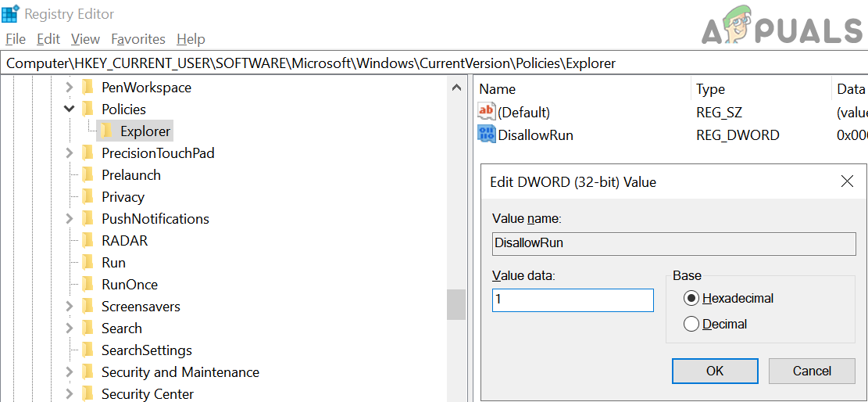Confirm the DWORD edit with OK

pyautogui.click(x=715, y=371)
